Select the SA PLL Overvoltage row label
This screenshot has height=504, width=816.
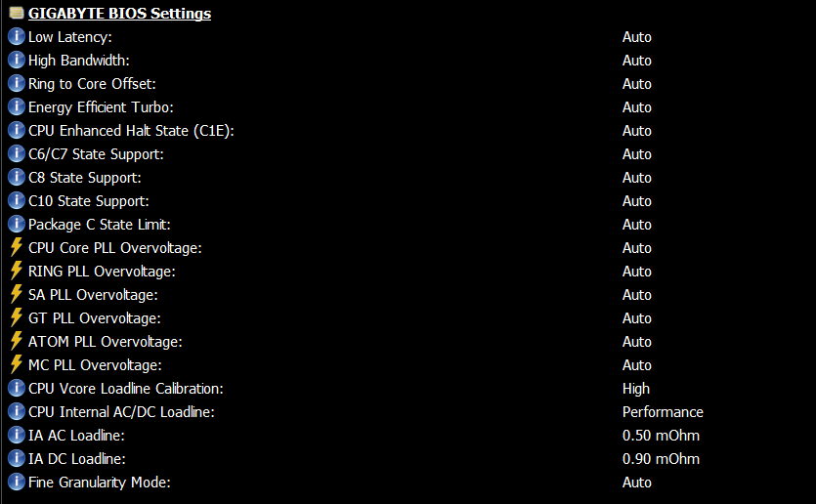click(93, 295)
